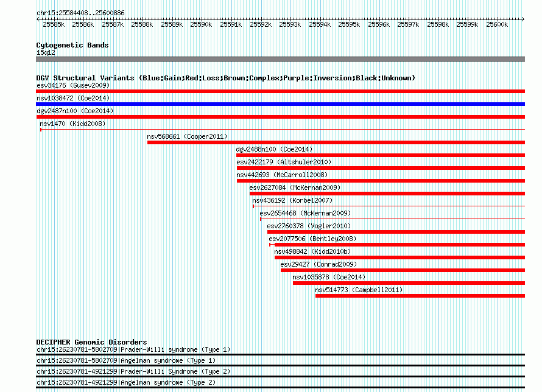Click the esv34176 (Gusev2009) variant label
Image resolution: width=542 pixels, height=392 pixels.
coord(73,85)
